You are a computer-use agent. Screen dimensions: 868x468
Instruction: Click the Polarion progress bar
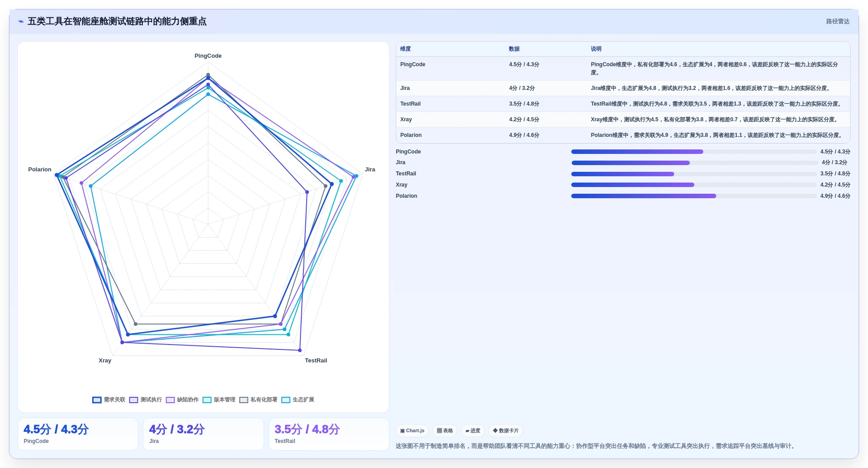pyautogui.click(x=694, y=196)
